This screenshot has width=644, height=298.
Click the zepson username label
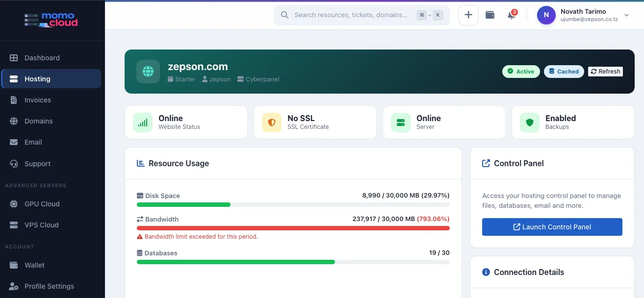(x=216, y=79)
